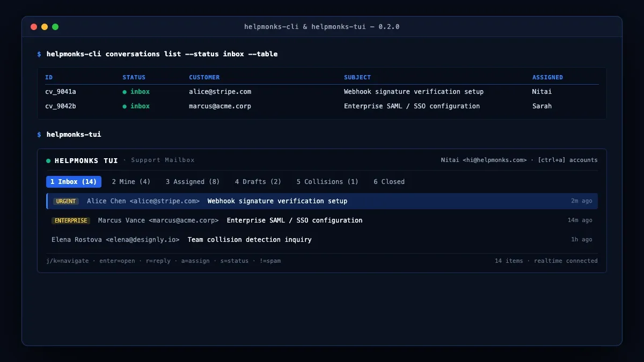Open the Enterprise SAML / SSO configuration row in TUI
Image resolution: width=644 pixels, height=362 pixels.
pyautogui.click(x=322, y=220)
